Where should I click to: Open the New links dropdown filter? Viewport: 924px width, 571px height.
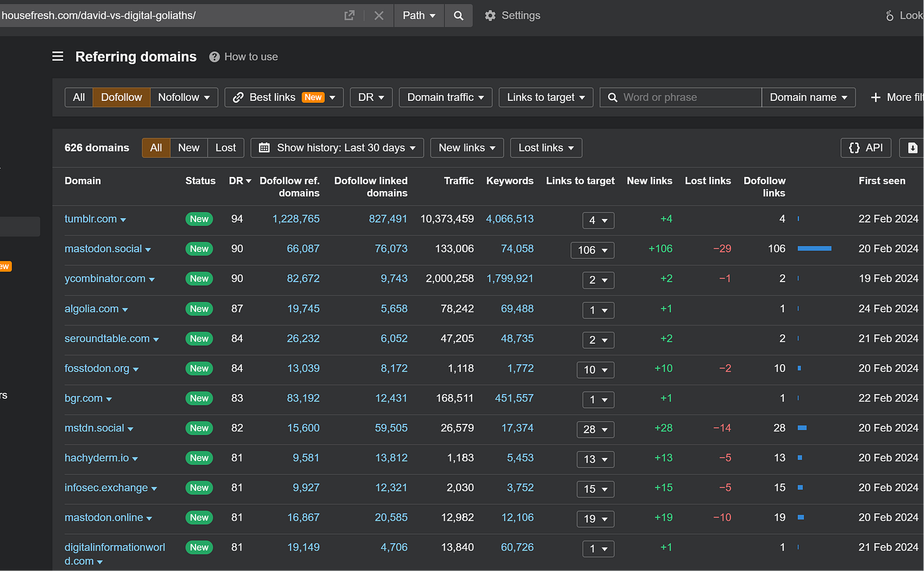point(467,148)
